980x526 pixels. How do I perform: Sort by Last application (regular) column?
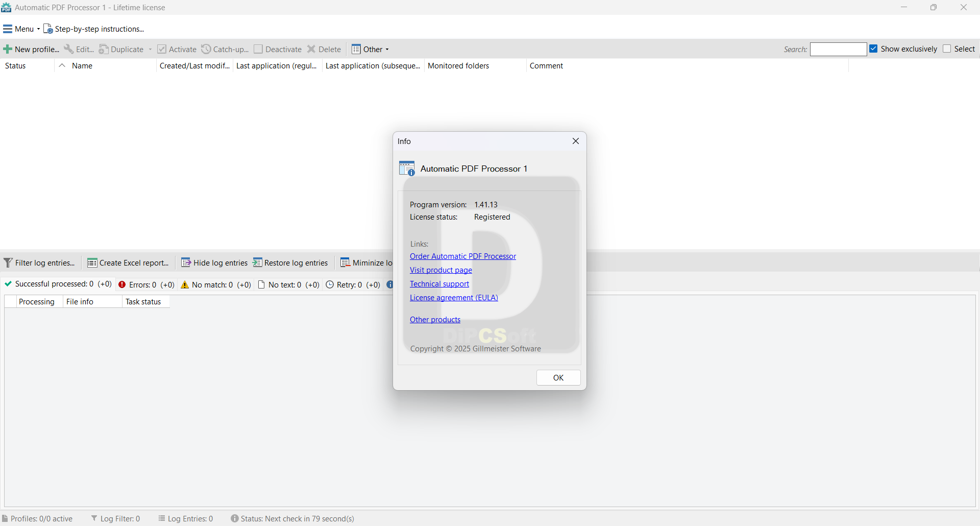(x=277, y=66)
